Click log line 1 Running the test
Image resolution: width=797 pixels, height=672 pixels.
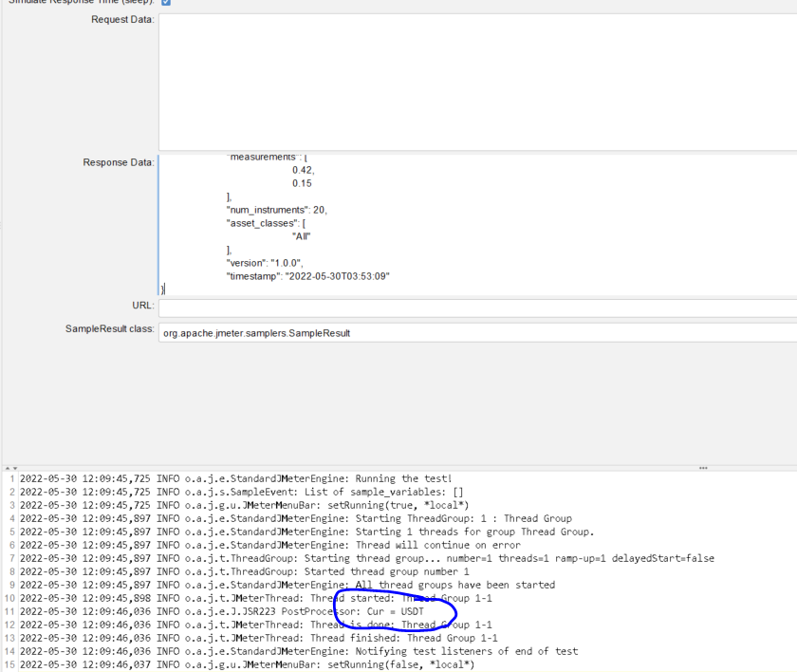click(x=235, y=478)
